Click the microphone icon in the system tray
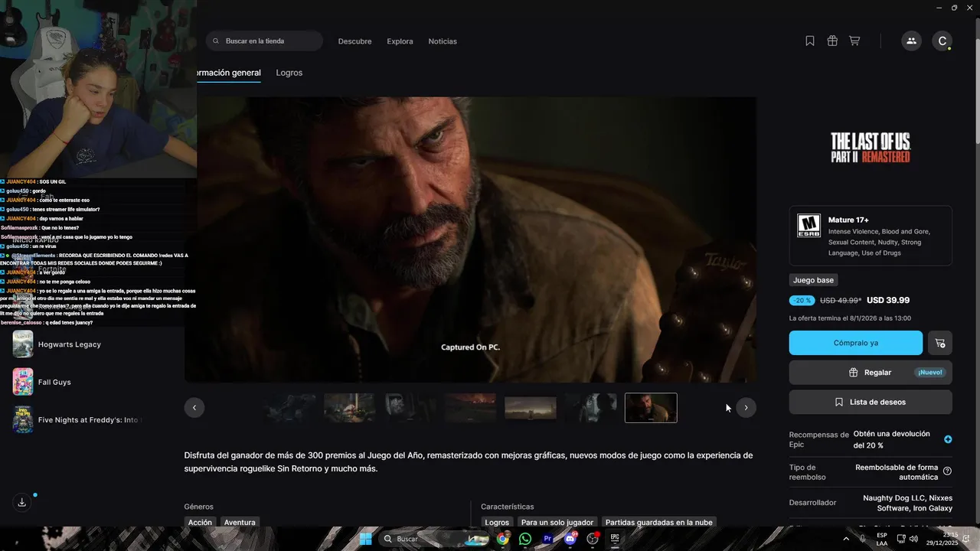Image resolution: width=980 pixels, height=551 pixels. pos(863,539)
